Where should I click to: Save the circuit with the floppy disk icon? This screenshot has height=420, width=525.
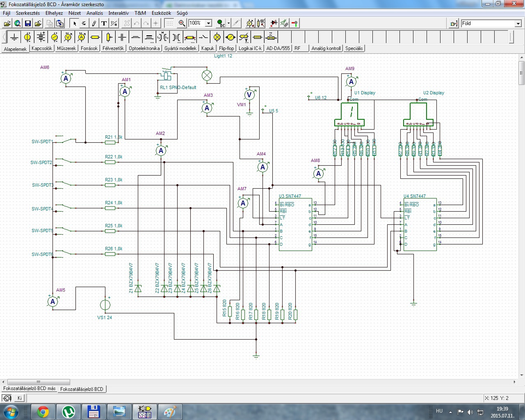pyautogui.click(x=28, y=23)
